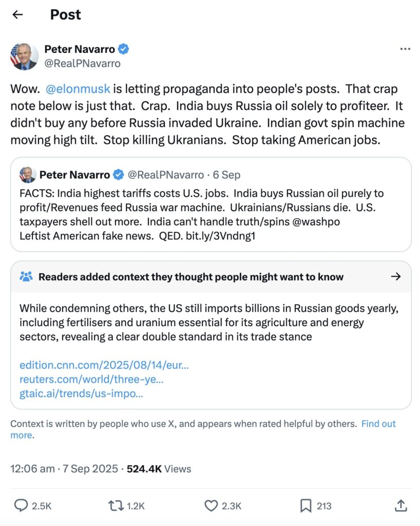Viewport: 420px width, 526px height.
Task: Click the quoted post's small avatar
Action: point(28,175)
